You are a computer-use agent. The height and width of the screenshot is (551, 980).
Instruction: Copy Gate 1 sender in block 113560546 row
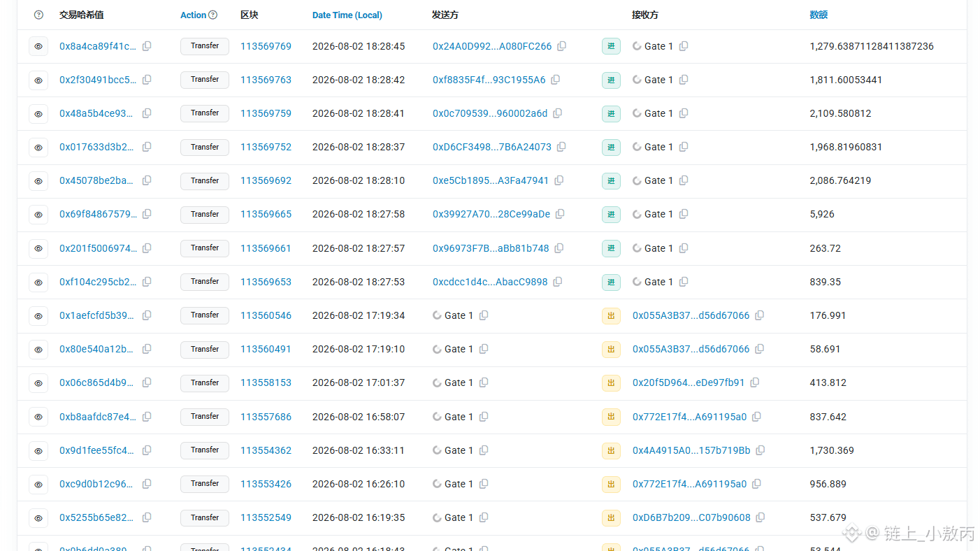click(x=484, y=315)
